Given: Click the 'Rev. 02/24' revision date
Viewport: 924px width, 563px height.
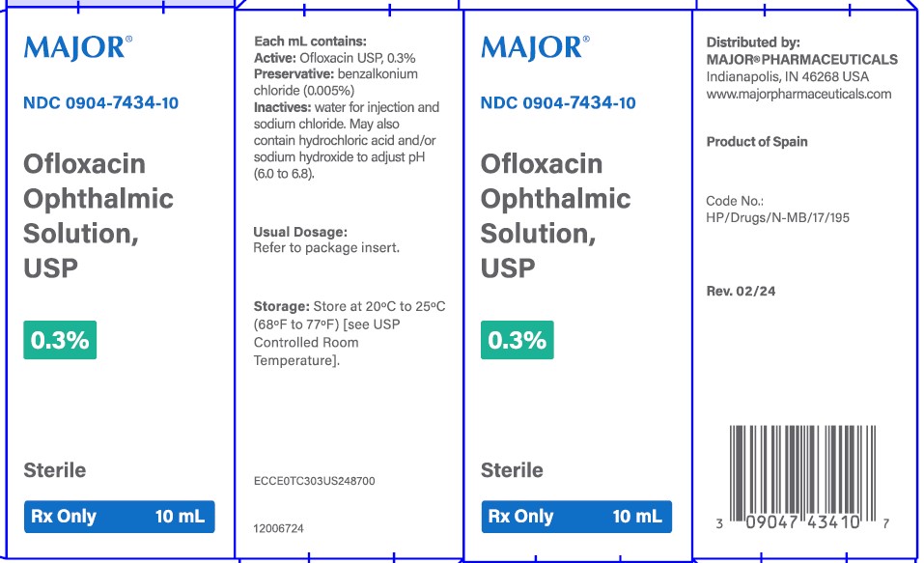Looking at the screenshot, I should tap(742, 291).
